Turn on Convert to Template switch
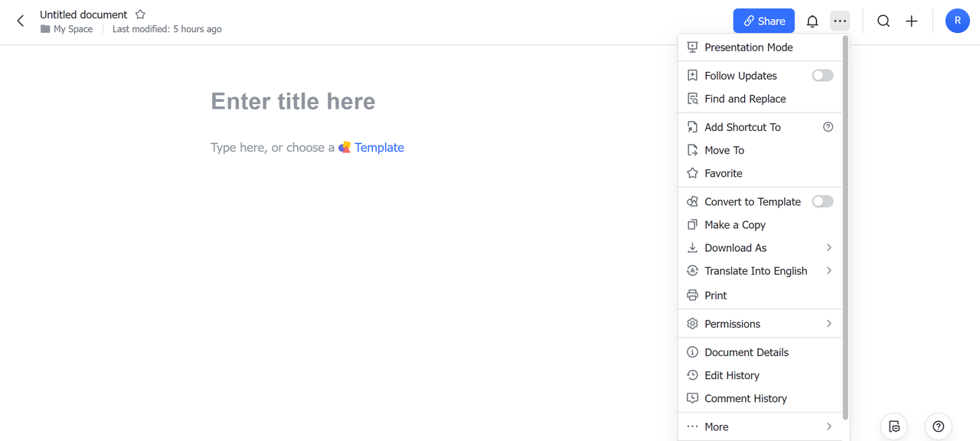This screenshot has height=441, width=980. [x=822, y=201]
